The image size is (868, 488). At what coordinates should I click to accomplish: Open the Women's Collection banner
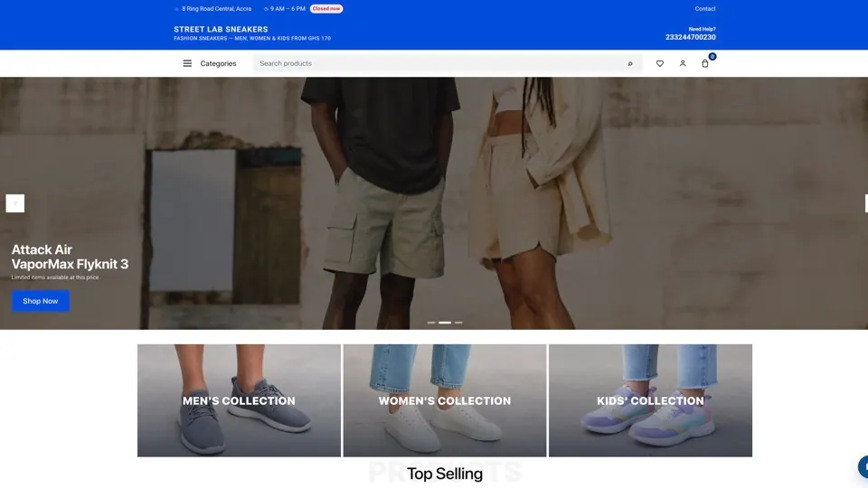[445, 400]
